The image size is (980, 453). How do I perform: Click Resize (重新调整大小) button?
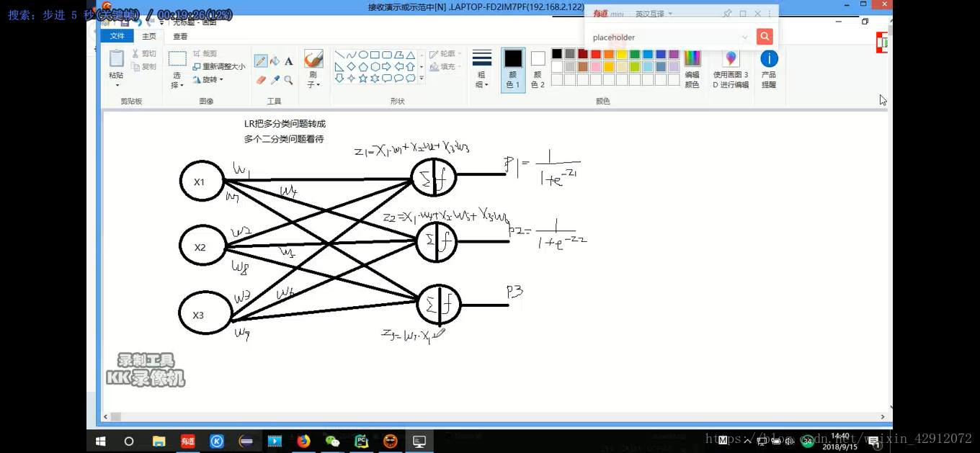(219, 66)
